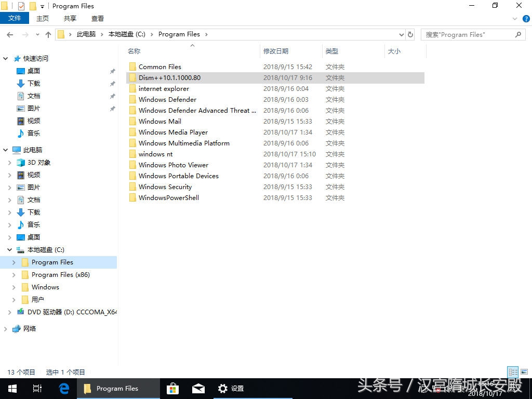This screenshot has height=399, width=532.
Task: Sort by 类型 column header
Action: pyautogui.click(x=331, y=51)
